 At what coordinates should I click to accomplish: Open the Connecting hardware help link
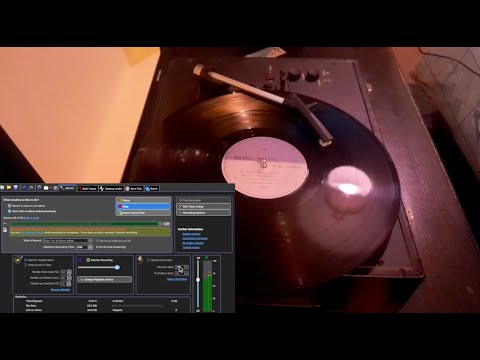tap(195, 238)
